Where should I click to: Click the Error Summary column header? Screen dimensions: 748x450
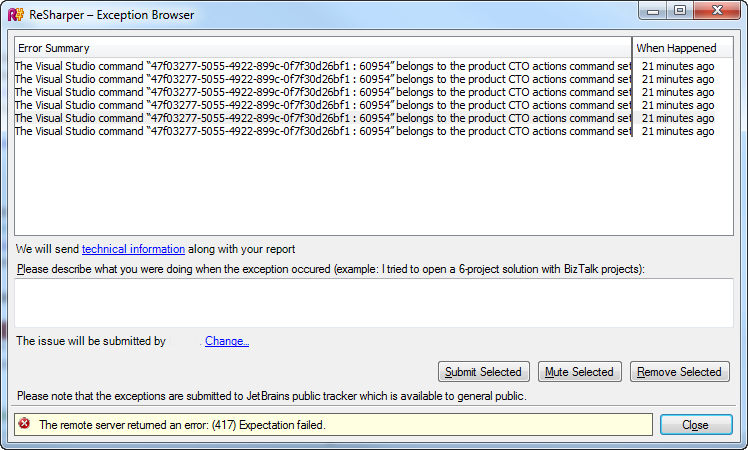pyautogui.click(x=323, y=48)
